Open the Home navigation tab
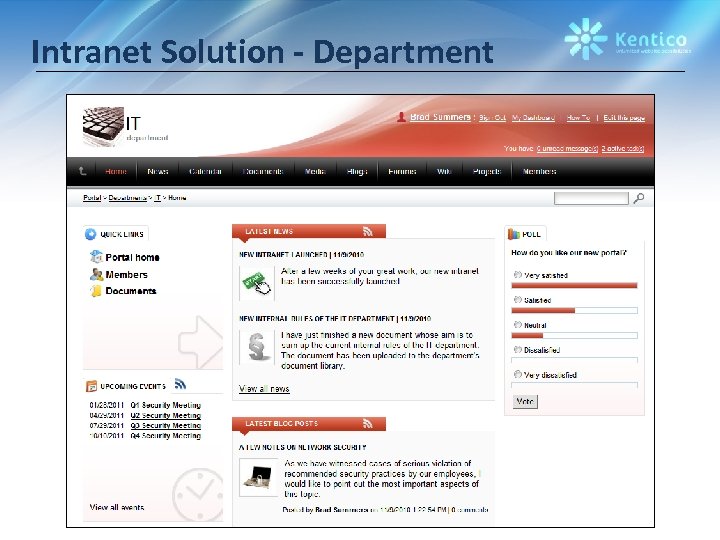This screenshot has width=720, height=540. (116, 171)
